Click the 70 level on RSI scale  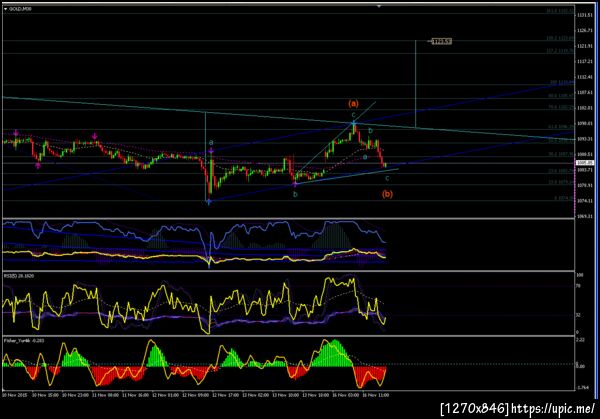[578, 286]
